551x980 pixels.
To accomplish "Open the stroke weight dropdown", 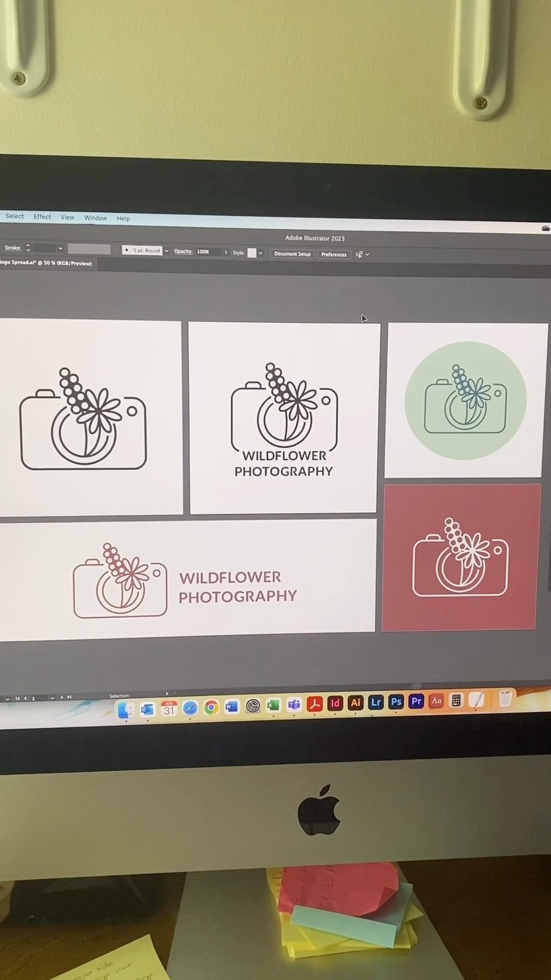I will (x=60, y=248).
